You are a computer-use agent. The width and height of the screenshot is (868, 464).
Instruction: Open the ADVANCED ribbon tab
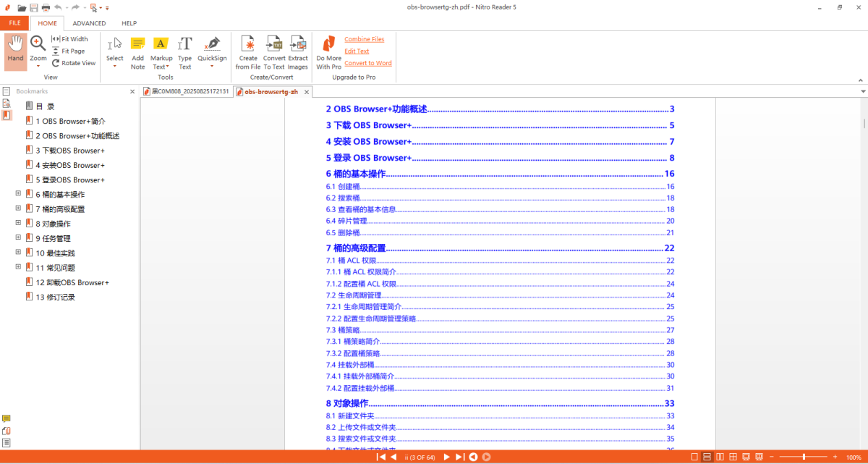pos(89,23)
